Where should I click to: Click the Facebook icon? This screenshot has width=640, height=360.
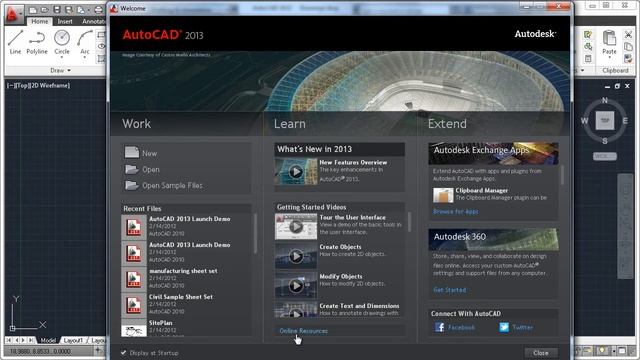point(439,327)
